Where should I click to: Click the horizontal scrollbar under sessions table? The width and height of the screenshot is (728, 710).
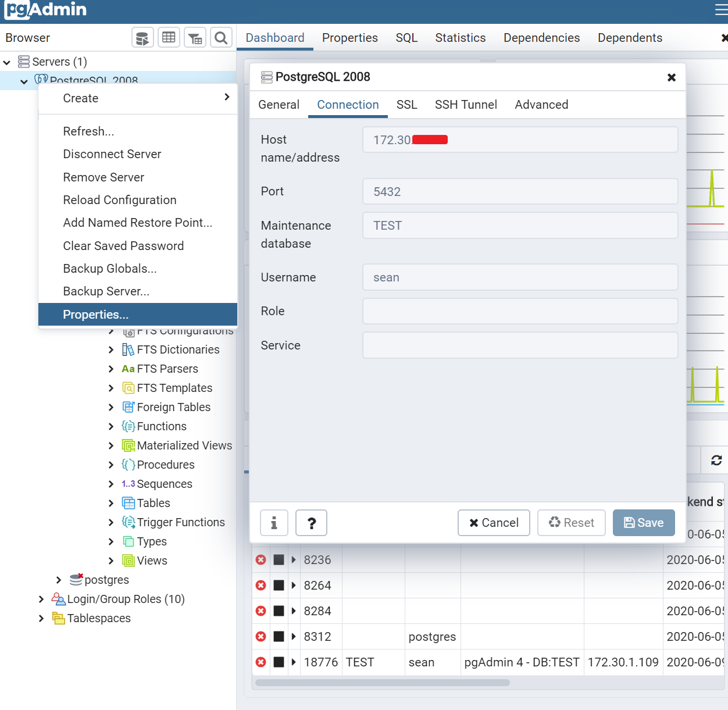pos(383,683)
